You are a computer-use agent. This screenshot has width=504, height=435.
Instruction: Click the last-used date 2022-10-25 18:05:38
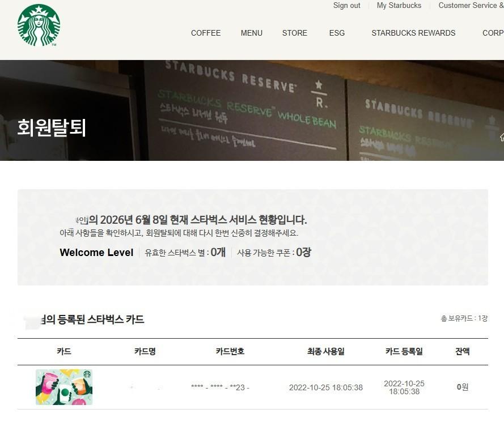point(325,387)
